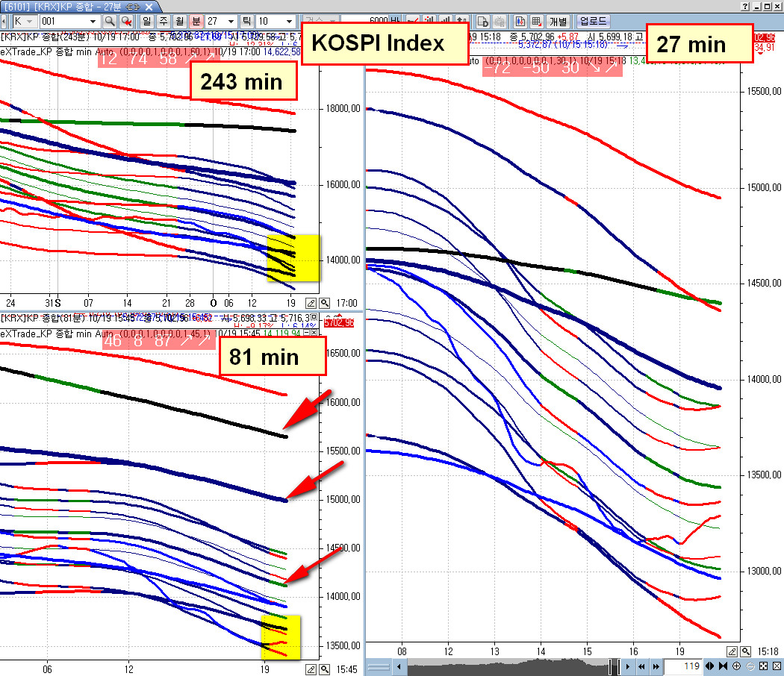Select the 일 (daily) period toggle

146,21
